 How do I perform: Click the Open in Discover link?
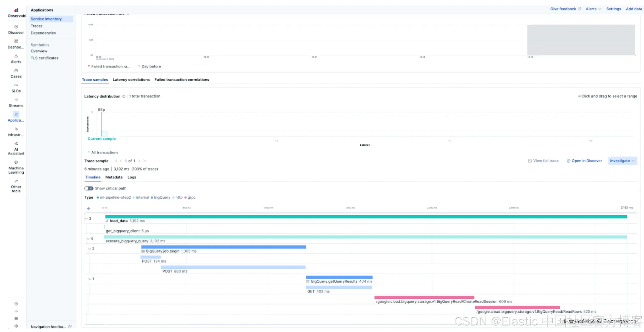(x=584, y=161)
